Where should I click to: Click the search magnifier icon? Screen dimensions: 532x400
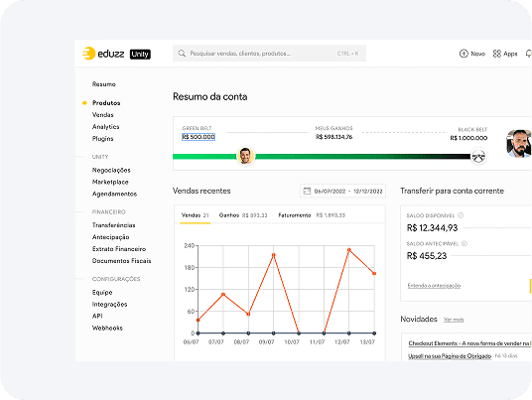(x=182, y=54)
